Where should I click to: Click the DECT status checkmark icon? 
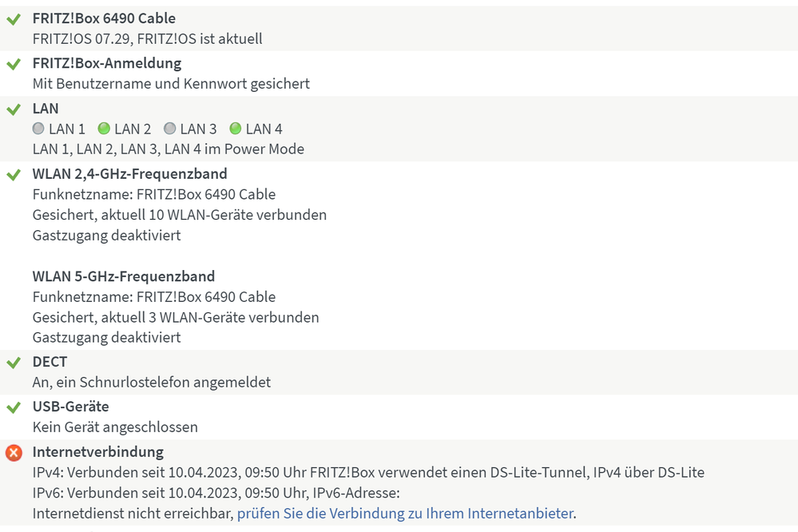[x=14, y=363]
